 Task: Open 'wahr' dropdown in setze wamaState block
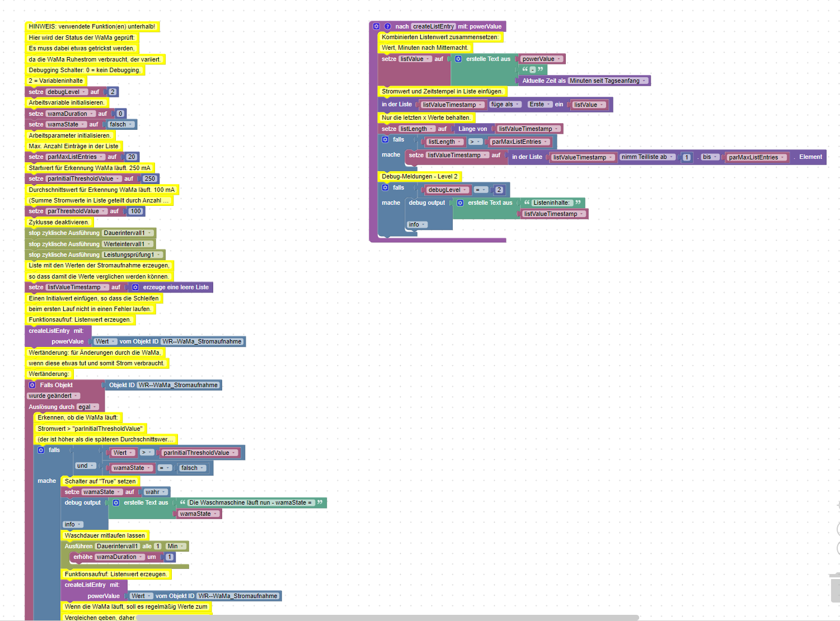[x=156, y=492]
